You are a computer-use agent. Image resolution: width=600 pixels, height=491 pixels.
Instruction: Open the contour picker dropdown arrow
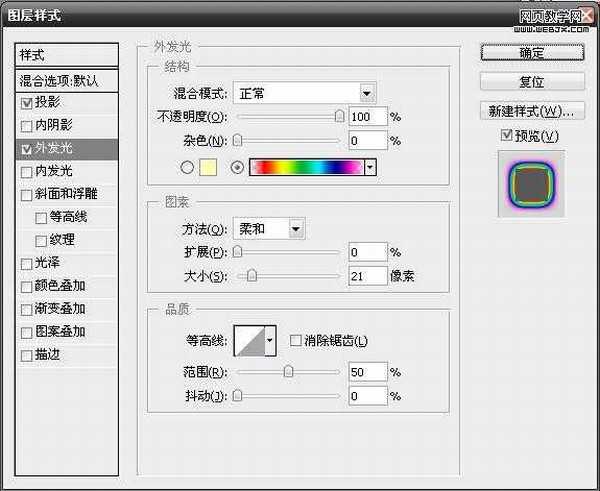pos(270,342)
